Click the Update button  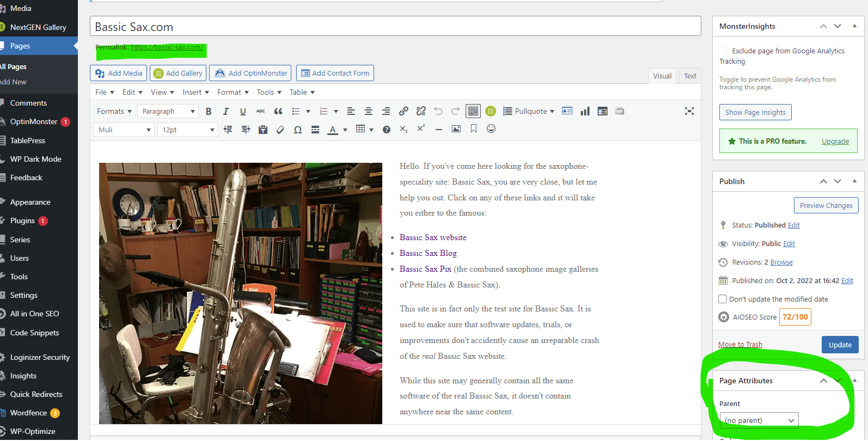(840, 345)
